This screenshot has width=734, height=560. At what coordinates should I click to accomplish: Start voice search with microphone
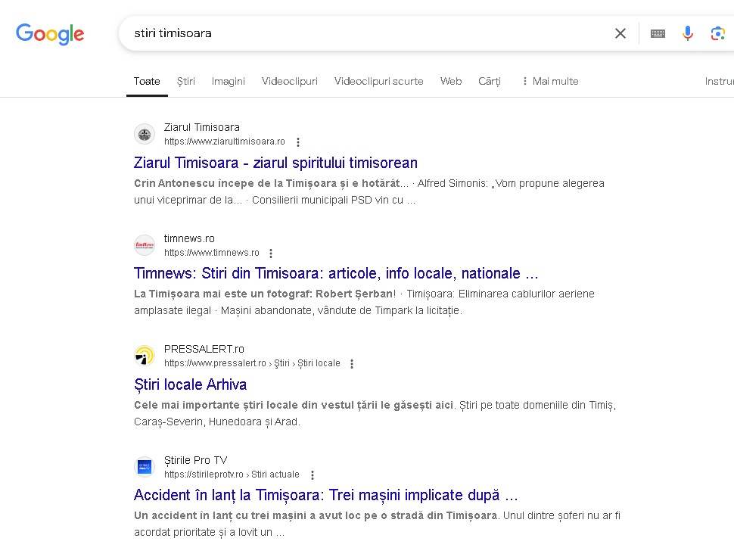pyautogui.click(x=687, y=33)
